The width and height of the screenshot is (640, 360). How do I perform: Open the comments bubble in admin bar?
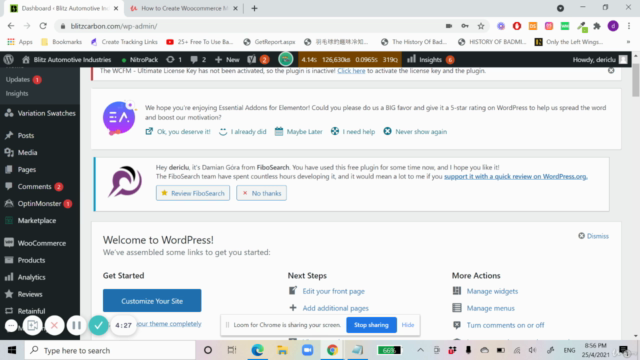point(198,60)
